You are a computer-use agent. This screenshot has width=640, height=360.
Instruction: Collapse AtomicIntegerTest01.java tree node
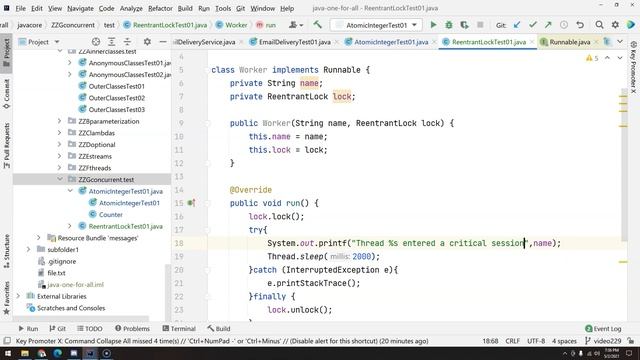(70, 191)
